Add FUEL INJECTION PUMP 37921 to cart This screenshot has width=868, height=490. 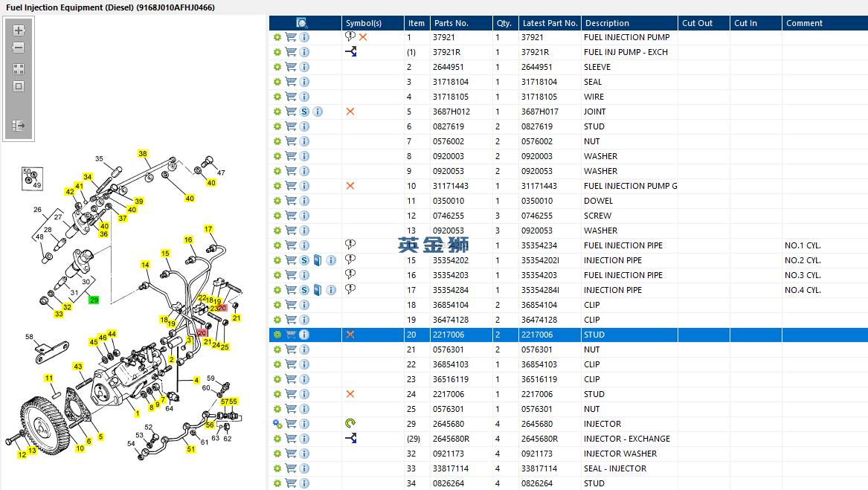[x=291, y=37]
